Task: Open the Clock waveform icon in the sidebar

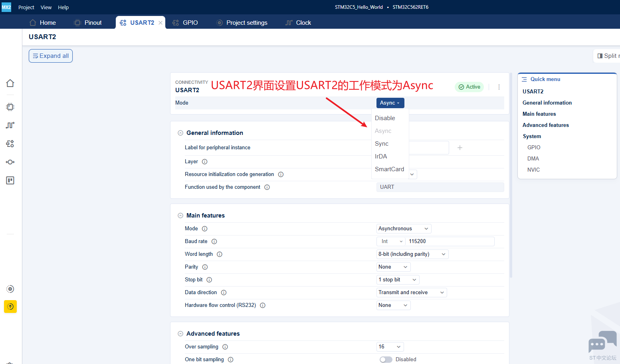Action: (10, 125)
